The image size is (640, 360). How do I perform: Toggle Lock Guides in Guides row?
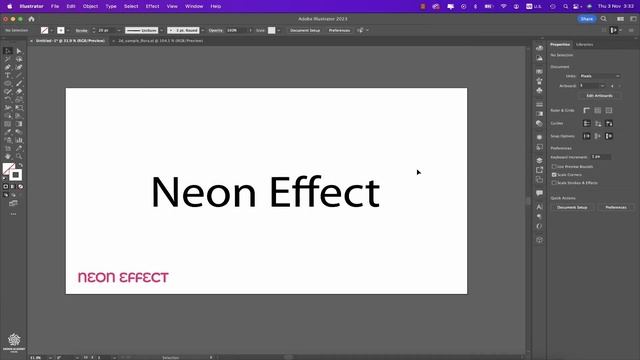point(598,123)
